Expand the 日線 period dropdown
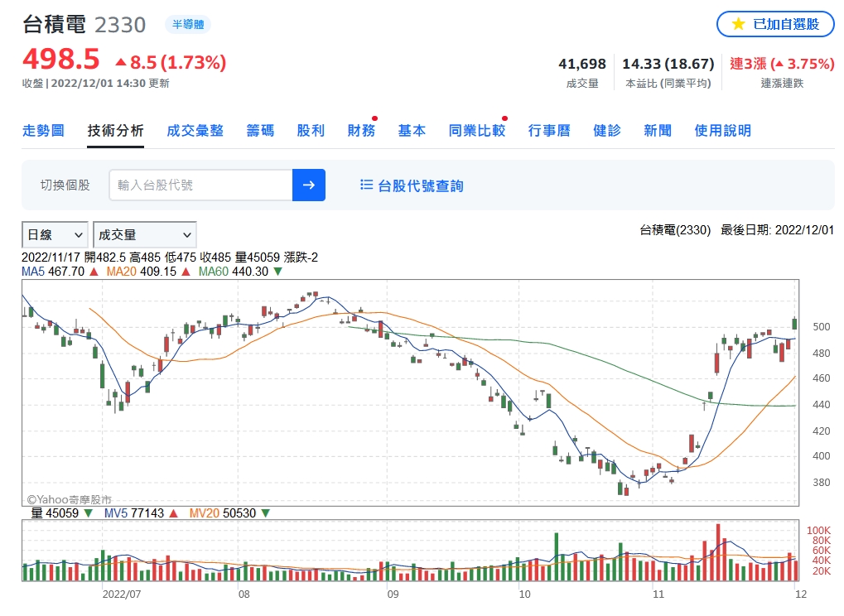The image size is (844, 616). [x=55, y=235]
